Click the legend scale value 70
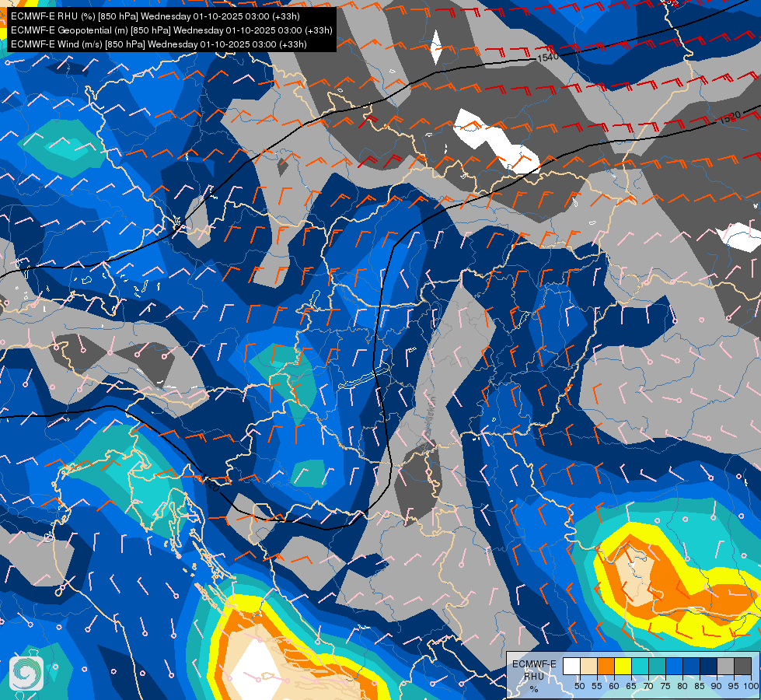The height and width of the screenshot is (700, 761). [x=648, y=686]
